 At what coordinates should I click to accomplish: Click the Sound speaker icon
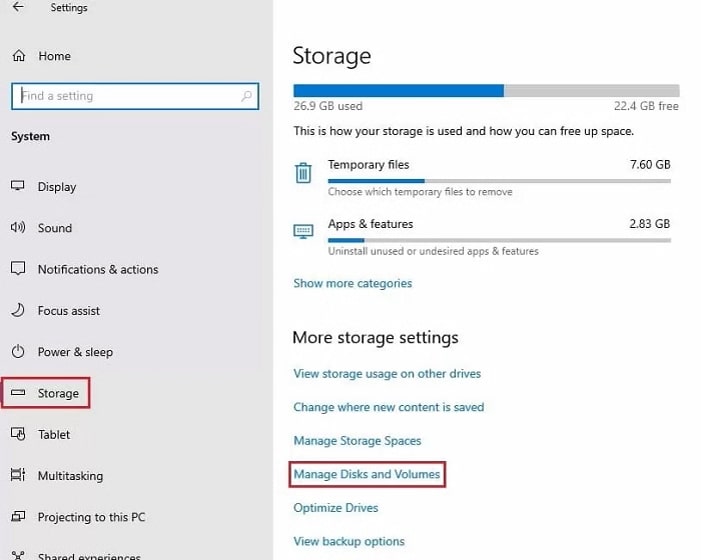coord(18,227)
